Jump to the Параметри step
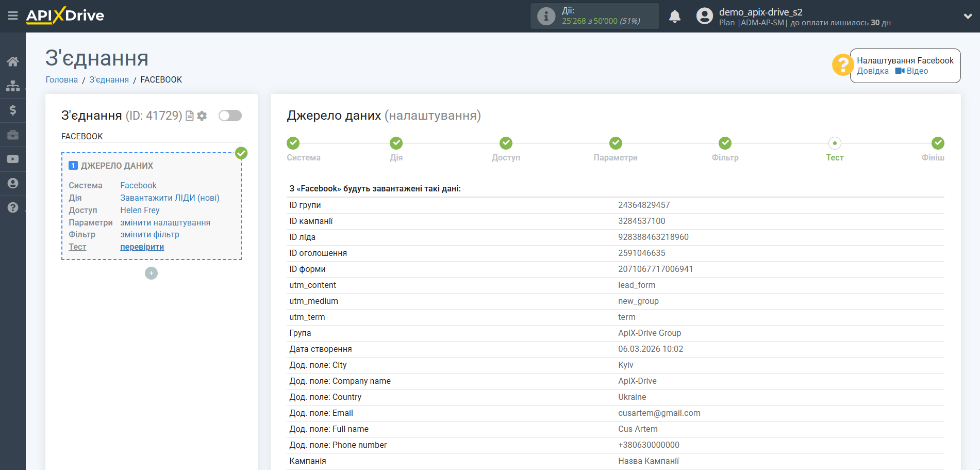 coord(615,143)
